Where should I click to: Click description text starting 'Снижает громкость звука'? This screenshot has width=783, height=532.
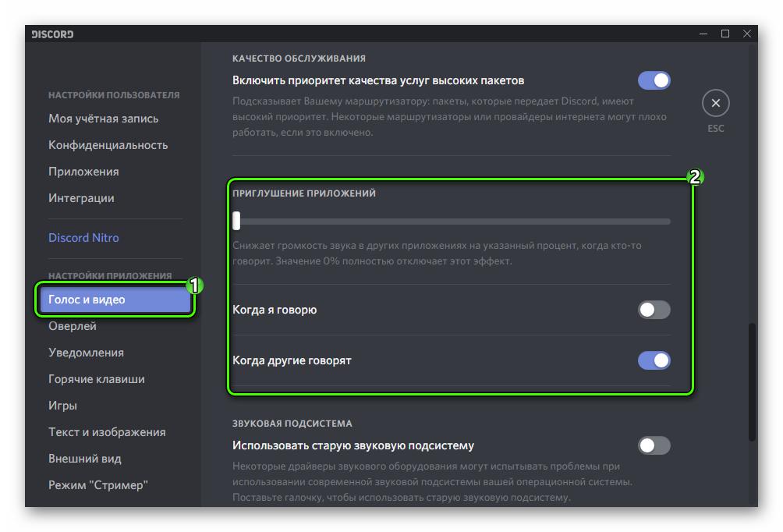point(437,254)
